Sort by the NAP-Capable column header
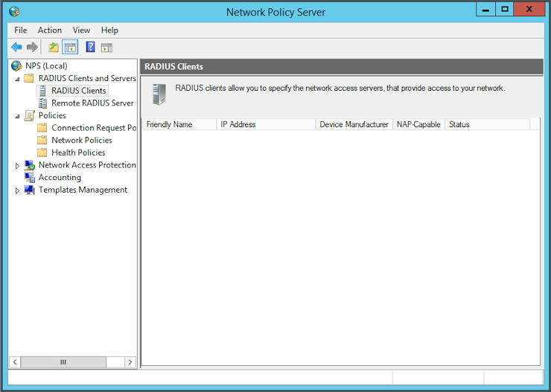 pyautogui.click(x=419, y=124)
